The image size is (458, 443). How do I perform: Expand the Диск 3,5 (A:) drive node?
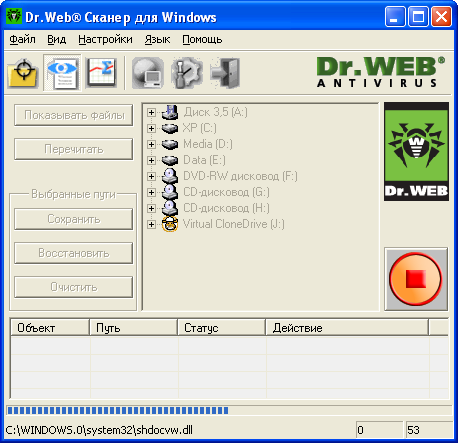(x=151, y=112)
